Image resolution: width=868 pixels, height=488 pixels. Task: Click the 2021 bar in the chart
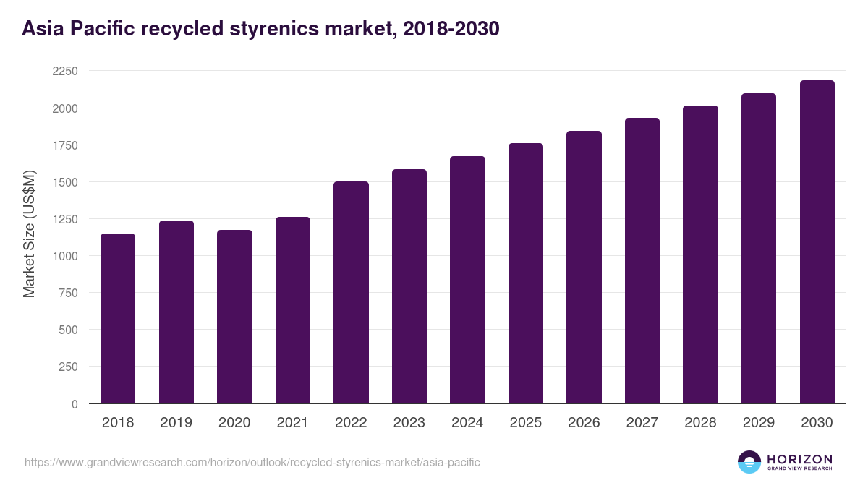point(293,310)
